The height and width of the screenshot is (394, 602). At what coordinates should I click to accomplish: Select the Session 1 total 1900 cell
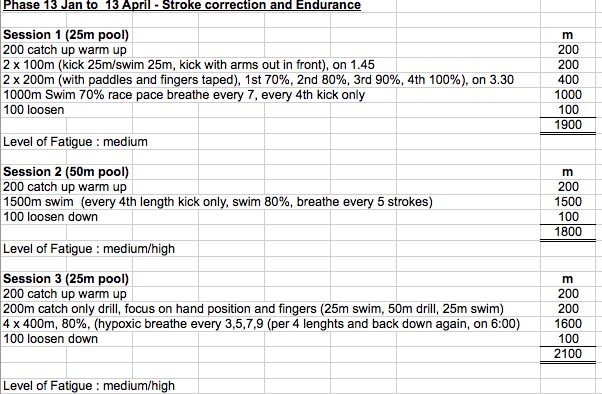pyautogui.click(x=568, y=125)
